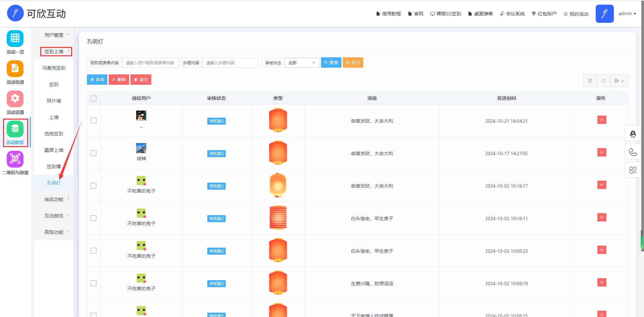Viewport: 644px width, 317px height.
Task: Open 霸屏上墙 submenu item
Action: (54, 150)
